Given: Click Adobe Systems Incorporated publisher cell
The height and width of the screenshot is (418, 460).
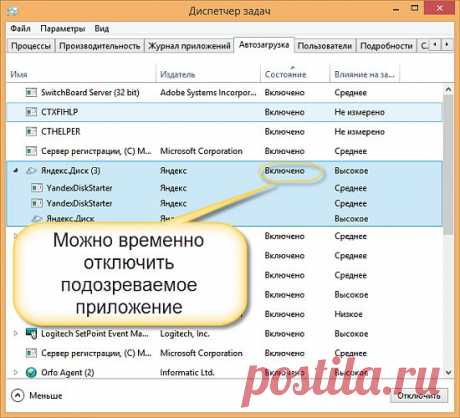Looking at the screenshot, I should (x=208, y=93).
